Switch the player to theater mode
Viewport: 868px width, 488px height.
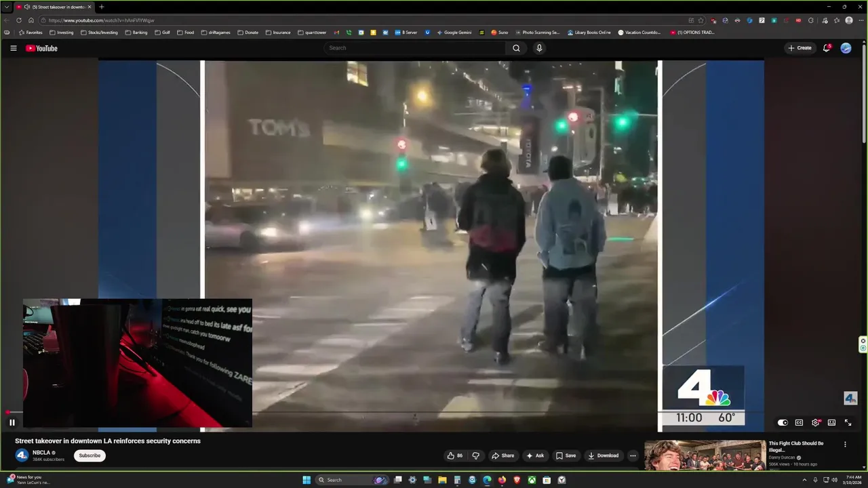(831, 422)
